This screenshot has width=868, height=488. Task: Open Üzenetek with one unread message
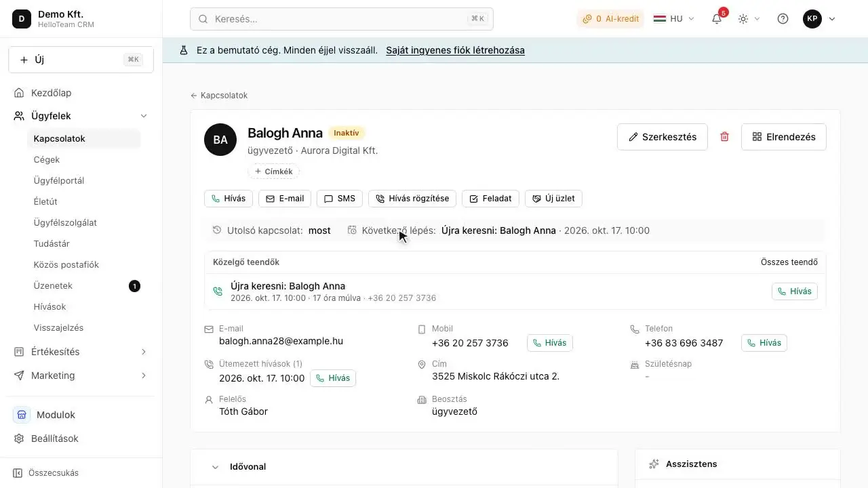(x=83, y=286)
